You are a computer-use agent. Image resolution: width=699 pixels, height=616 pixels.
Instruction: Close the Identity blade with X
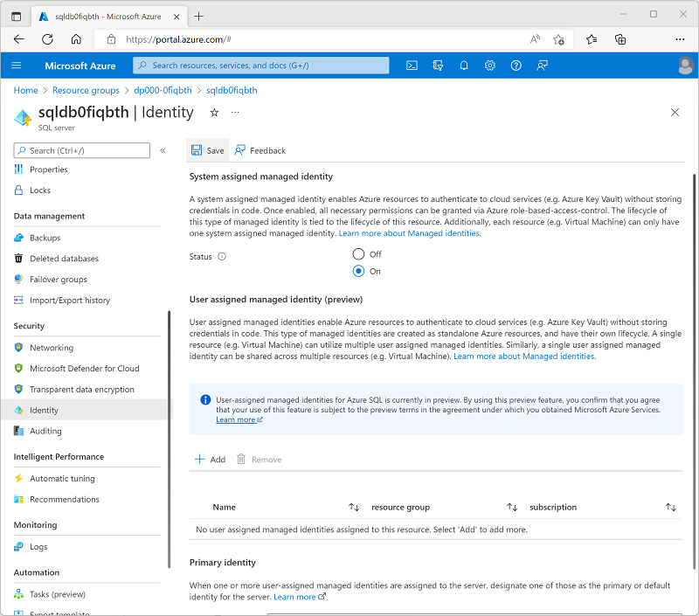point(675,113)
